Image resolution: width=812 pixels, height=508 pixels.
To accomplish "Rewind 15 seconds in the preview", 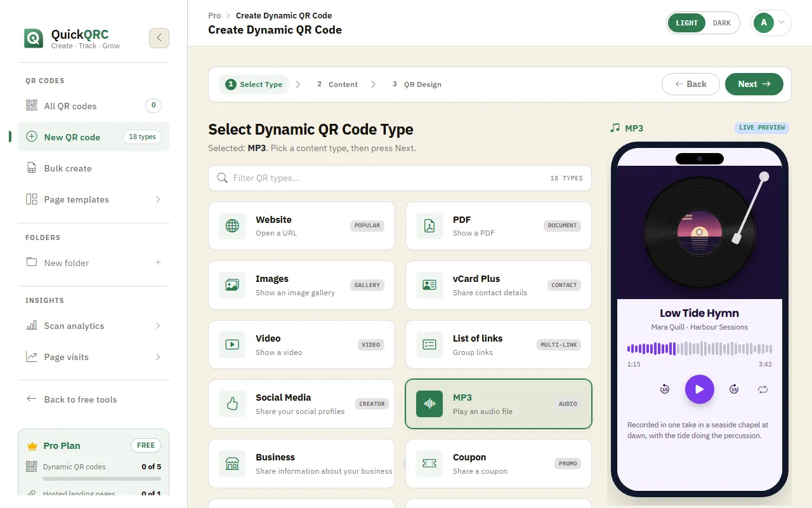I will [x=665, y=389].
